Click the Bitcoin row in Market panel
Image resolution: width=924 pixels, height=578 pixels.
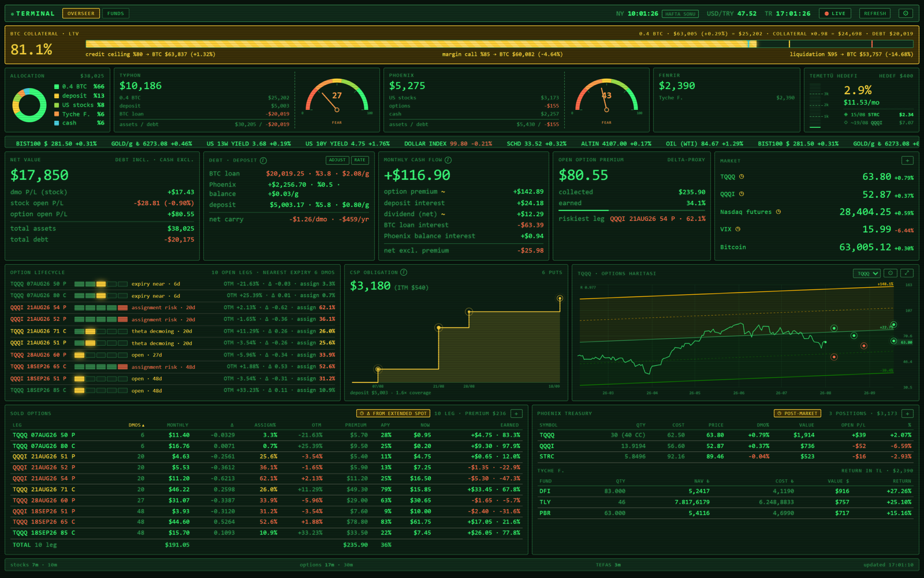coord(817,247)
